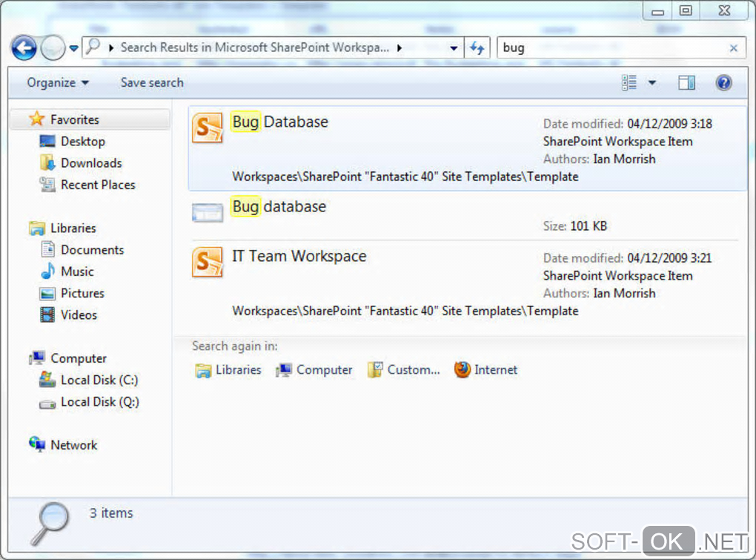This screenshot has height=560, width=756.
Task: Select Favorites in the navigation pane
Action: (90, 119)
